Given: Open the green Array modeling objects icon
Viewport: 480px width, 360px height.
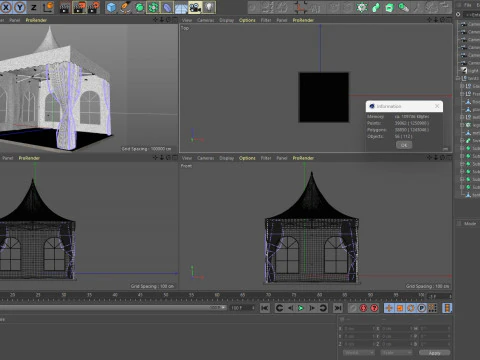Looking at the screenshot, I should pos(153,7).
